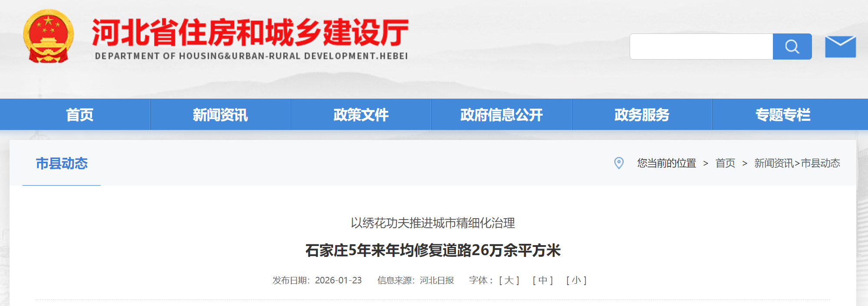Image resolution: width=868 pixels, height=306 pixels.
Task: Click inside the search input field
Action: 701,47
